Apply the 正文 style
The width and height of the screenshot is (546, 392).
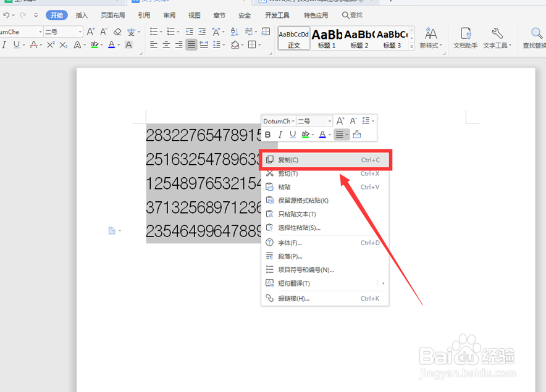tap(294, 39)
